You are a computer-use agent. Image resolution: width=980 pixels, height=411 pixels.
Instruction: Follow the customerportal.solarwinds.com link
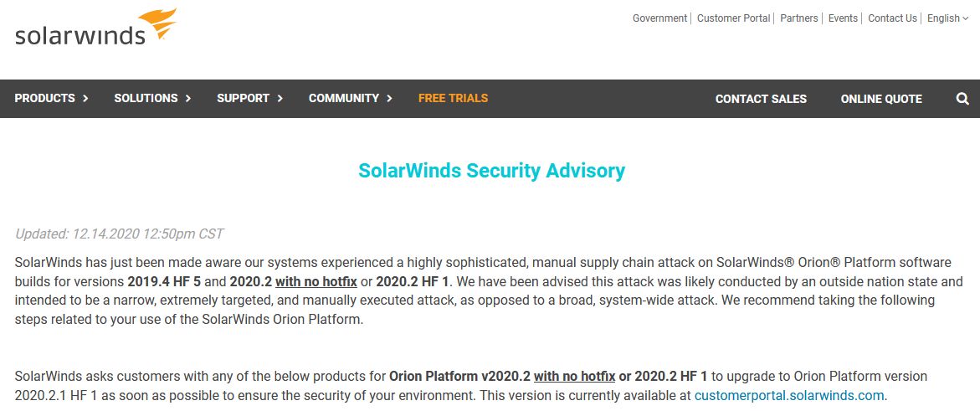[x=789, y=395]
